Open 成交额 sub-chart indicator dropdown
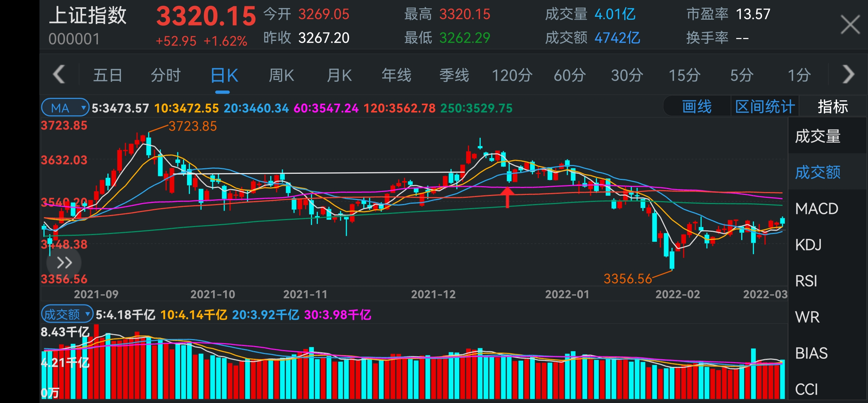 [x=67, y=314]
